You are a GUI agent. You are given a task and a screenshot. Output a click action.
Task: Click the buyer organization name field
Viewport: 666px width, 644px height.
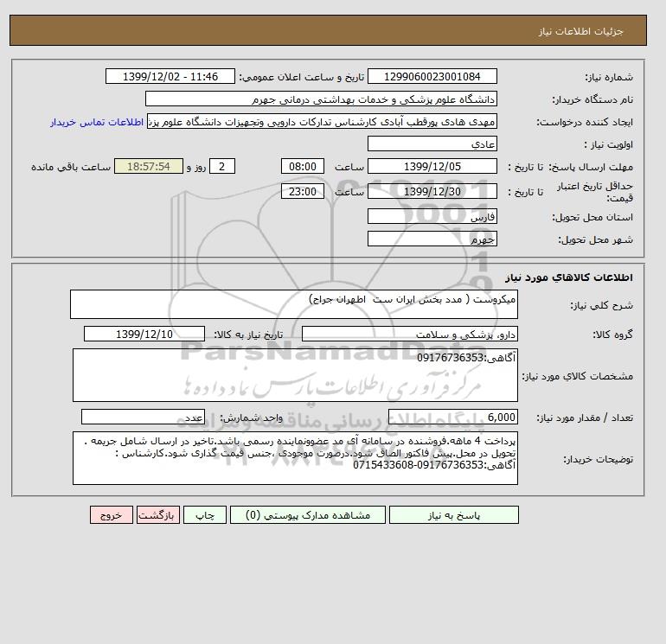(321, 99)
